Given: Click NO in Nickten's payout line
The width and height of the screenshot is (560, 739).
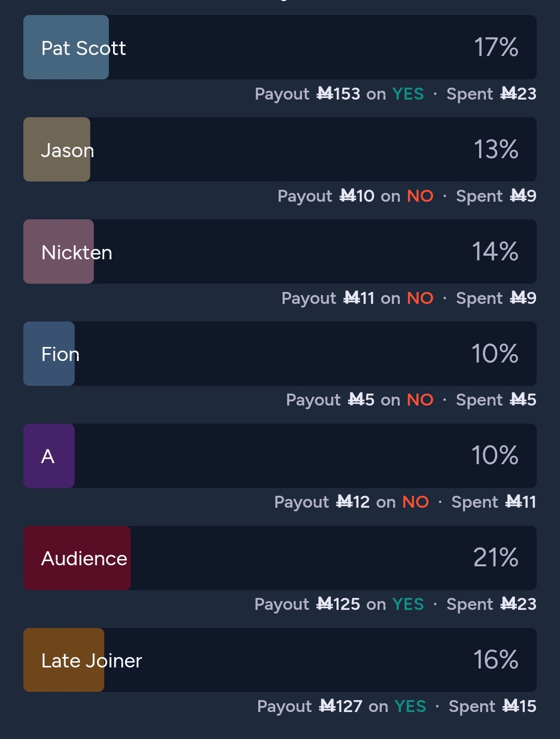Looking at the screenshot, I should (420, 298).
